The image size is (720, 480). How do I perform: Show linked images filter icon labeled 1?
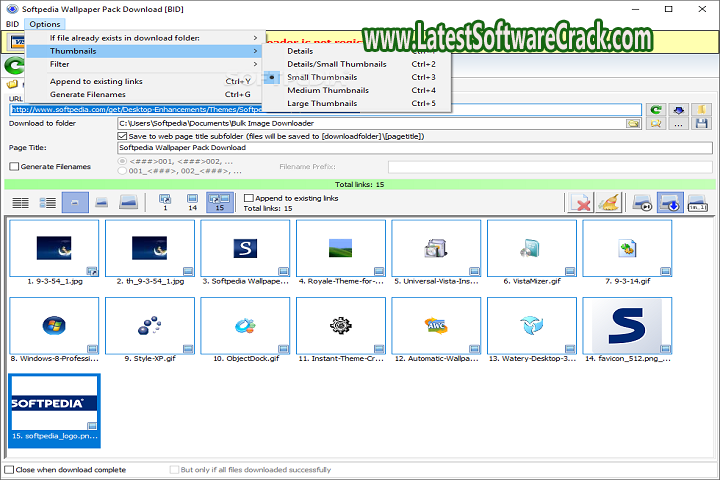(165, 203)
